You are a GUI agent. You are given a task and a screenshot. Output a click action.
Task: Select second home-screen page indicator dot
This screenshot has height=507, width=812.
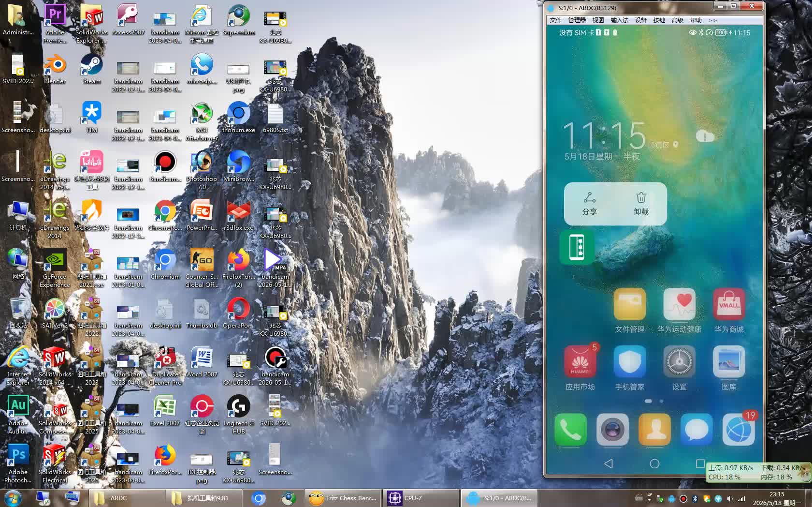click(661, 401)
